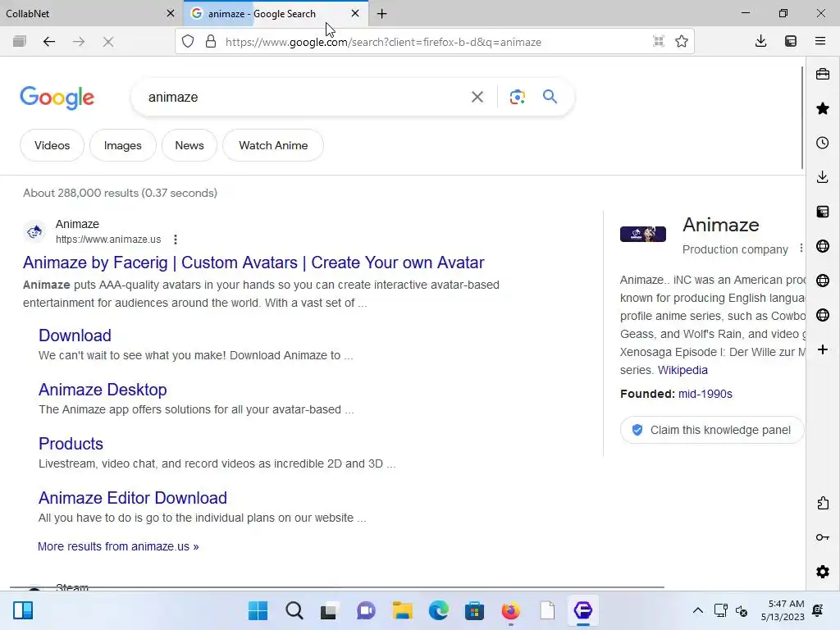Open the browser hamburger menu
The width and height of the screenshot is (840, 630).
[820, 41]
